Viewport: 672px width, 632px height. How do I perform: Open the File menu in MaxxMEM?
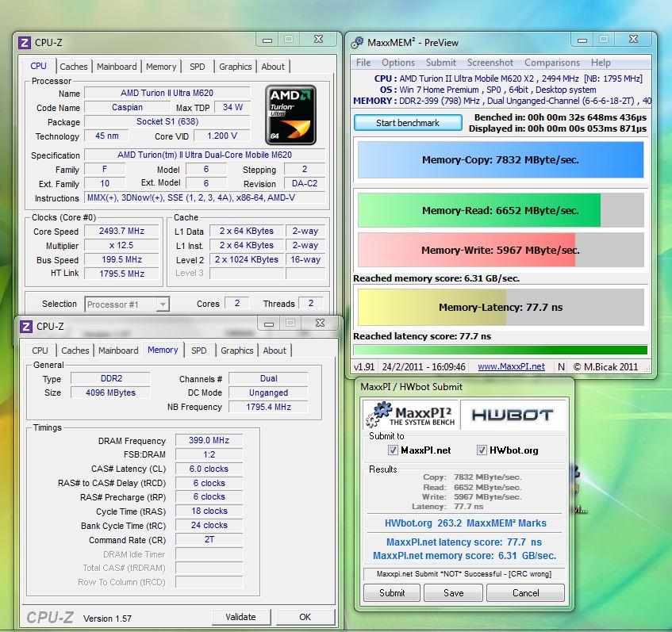(363, 63)
